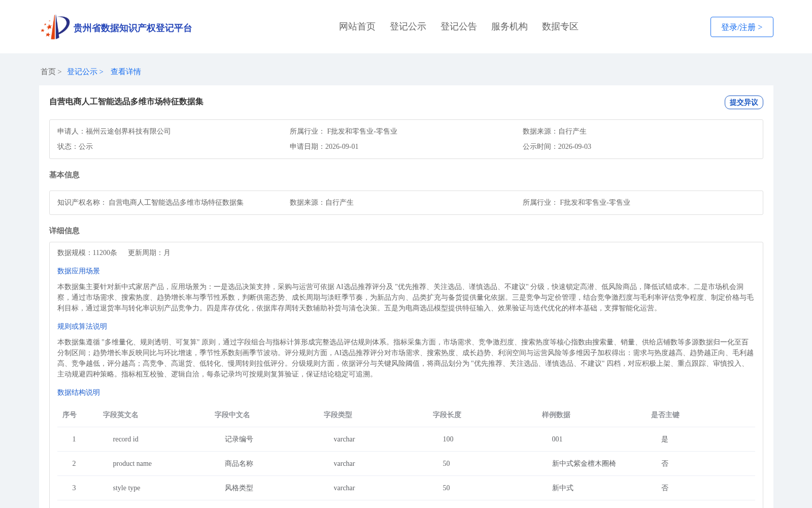Click the product name table cell

(132, 463)
